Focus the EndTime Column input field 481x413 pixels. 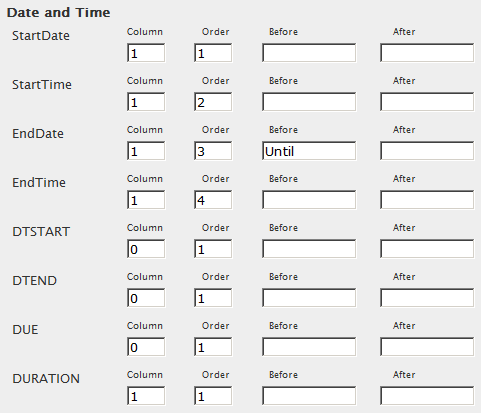[146, 200]
